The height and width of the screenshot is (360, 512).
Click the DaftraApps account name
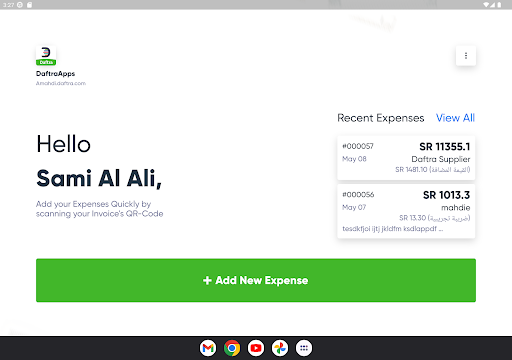tap(55, 74)
